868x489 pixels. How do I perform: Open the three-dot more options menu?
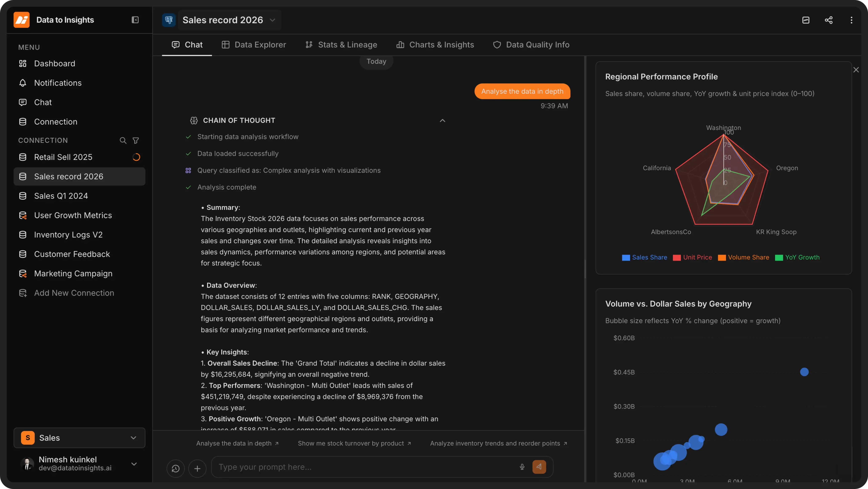pyautogui.click(x=852, y=20)
